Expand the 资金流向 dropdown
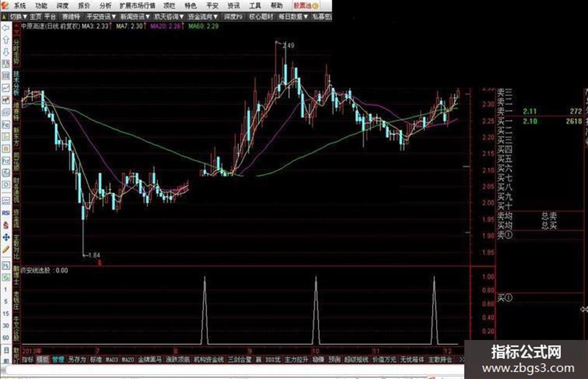588x379 pixels. [x=202, y=17]
